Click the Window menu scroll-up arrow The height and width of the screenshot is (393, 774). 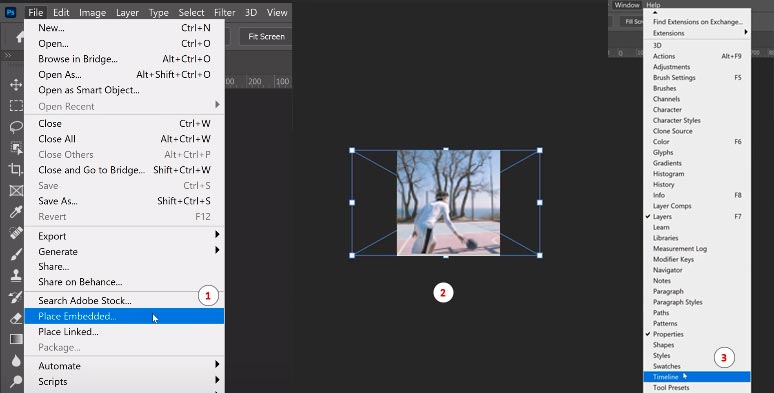click(655, 12)
